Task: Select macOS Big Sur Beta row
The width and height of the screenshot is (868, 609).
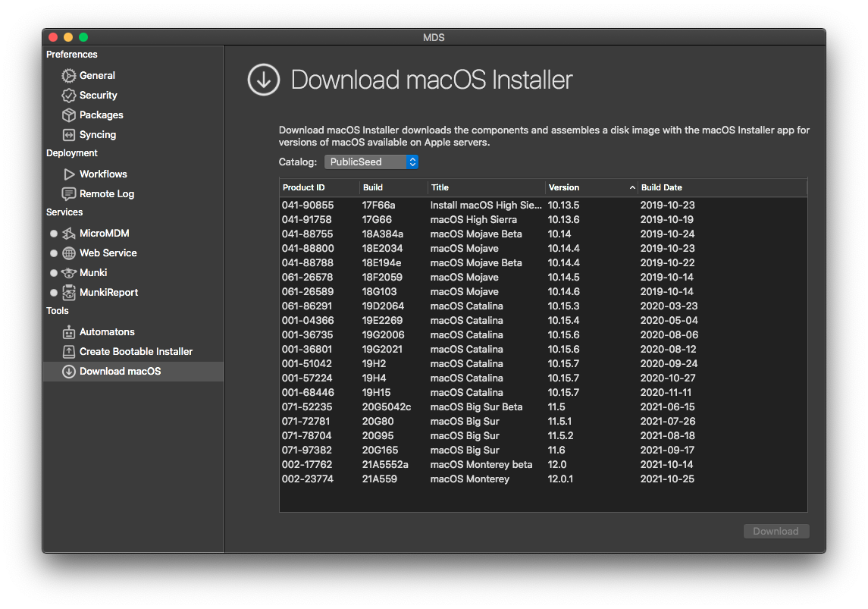Action: 543,407
